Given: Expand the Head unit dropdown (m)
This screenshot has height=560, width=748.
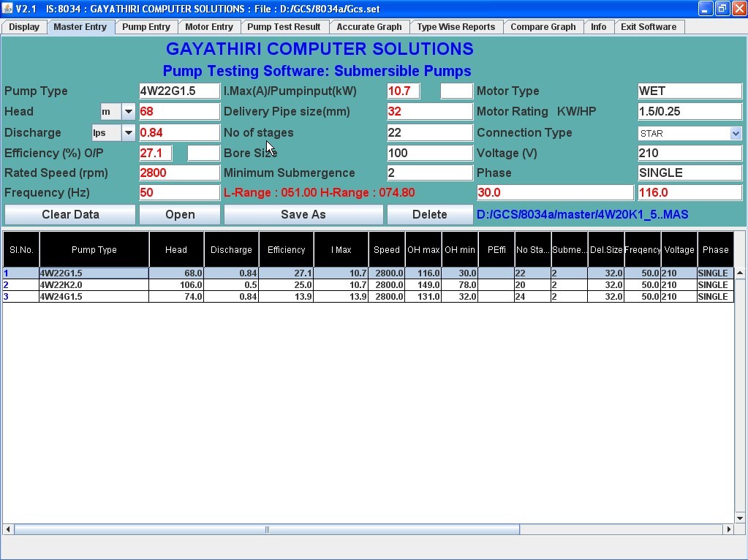Looking at the screenshot, I should [129, 112].
